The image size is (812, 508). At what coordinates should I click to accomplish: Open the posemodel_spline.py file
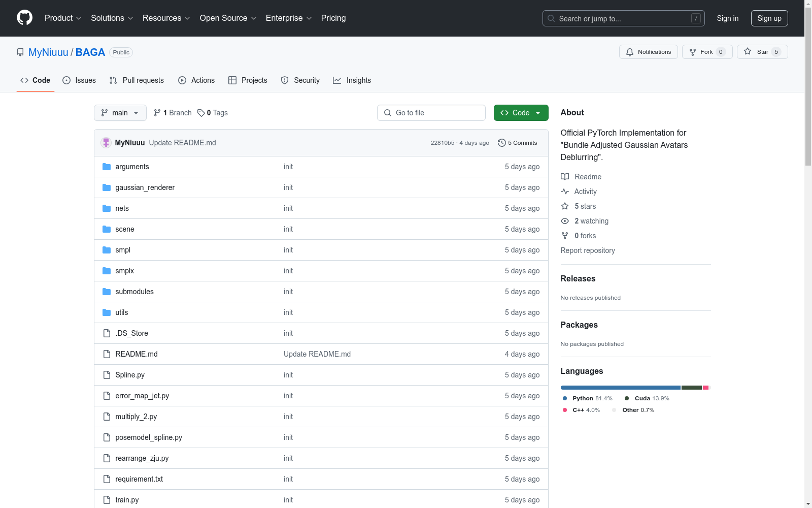point(149,437)
